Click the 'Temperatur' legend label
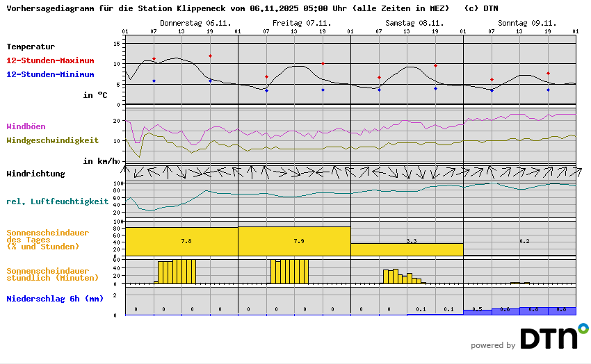The height and width of the screenshot is (364, 591). point(31,47)
